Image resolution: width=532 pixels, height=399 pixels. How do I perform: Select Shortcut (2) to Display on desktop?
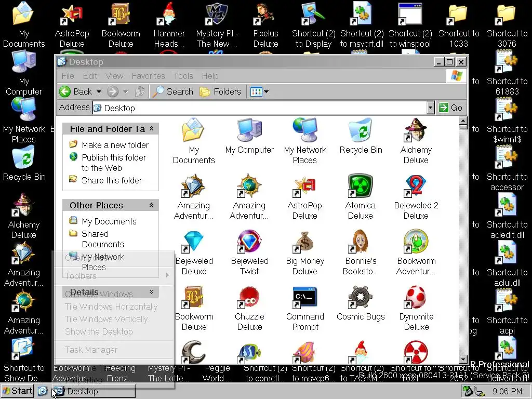pyautogui.click(x=313, y=24)
